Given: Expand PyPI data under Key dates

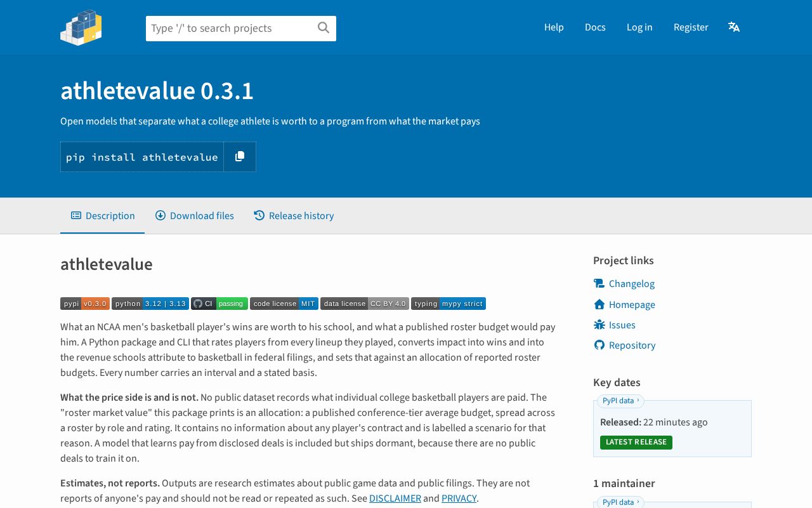Looking at the screenshot, I should [620, 401].
